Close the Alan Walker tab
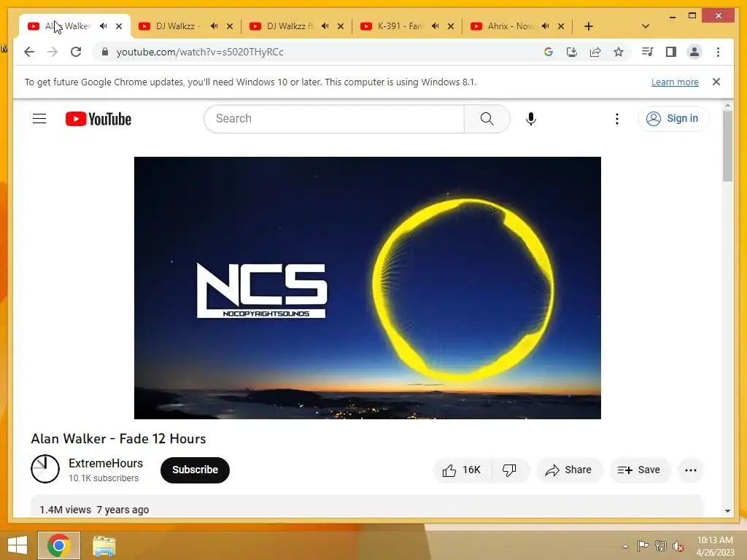The image size is (747, 560). click(x=119, y=26)
